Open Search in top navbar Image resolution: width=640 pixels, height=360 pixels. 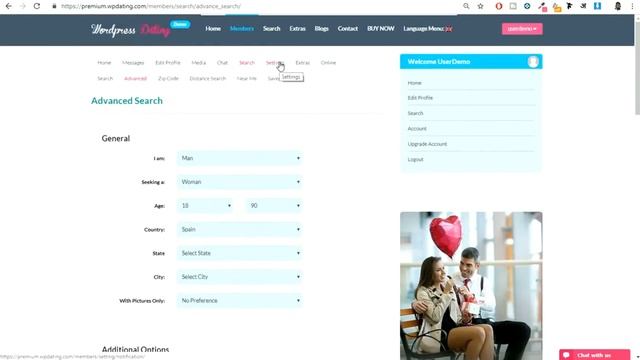point(271,29)
